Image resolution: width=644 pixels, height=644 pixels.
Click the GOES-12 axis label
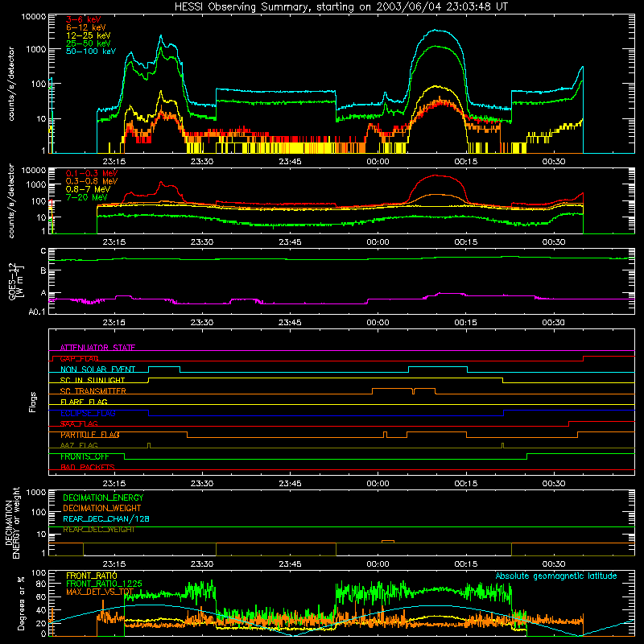[15, 281]
